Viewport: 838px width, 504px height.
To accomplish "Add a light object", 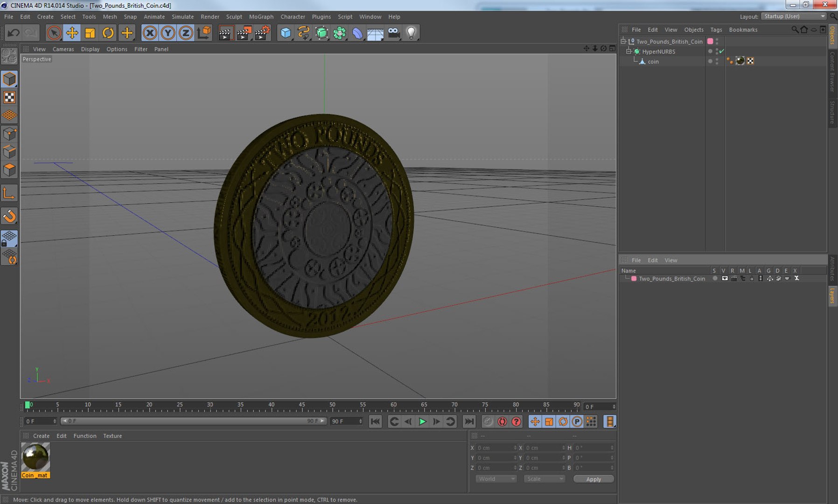I will [411, 33].
